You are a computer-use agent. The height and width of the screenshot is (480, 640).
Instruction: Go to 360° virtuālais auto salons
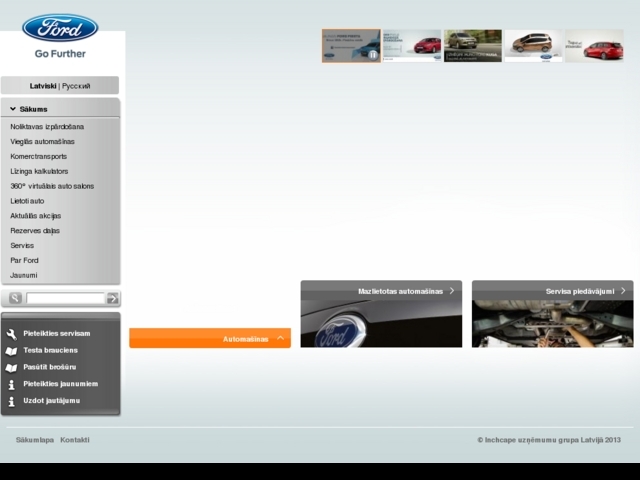point(52,186)
